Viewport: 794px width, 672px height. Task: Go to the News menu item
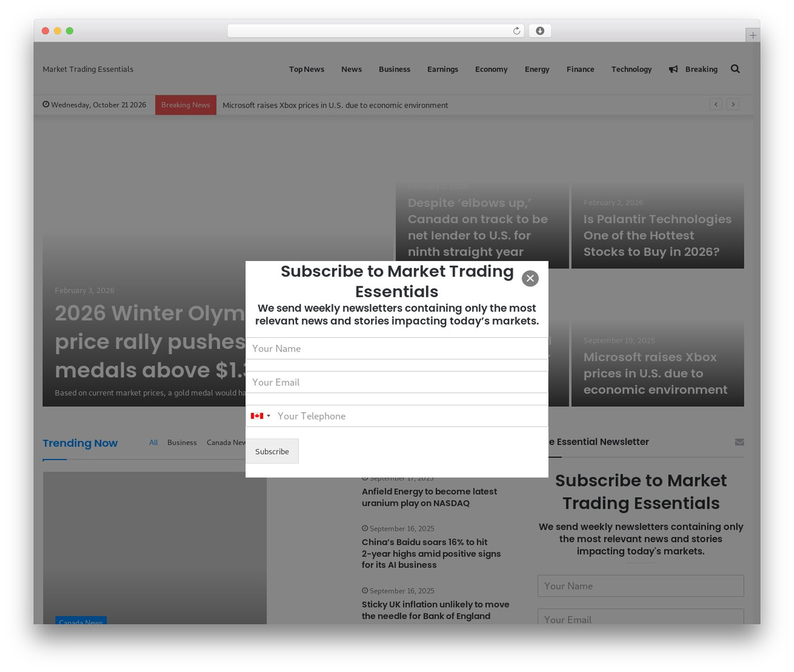click(351, 69)
